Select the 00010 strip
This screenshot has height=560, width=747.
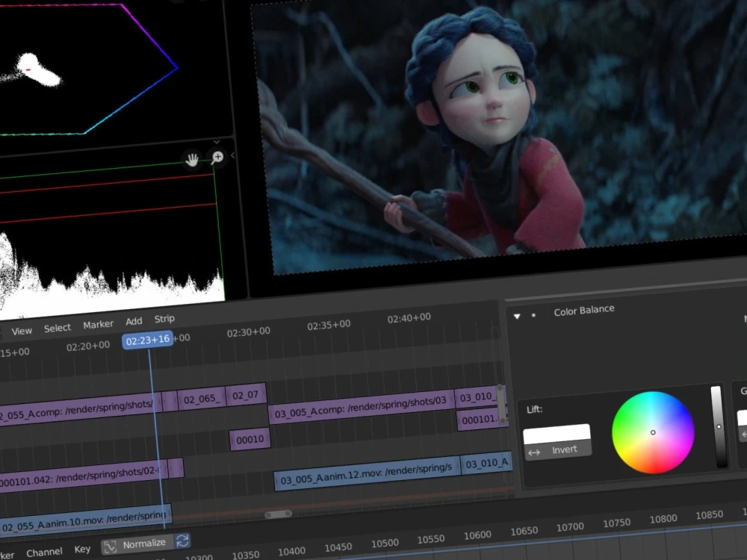tap(250, 439)
